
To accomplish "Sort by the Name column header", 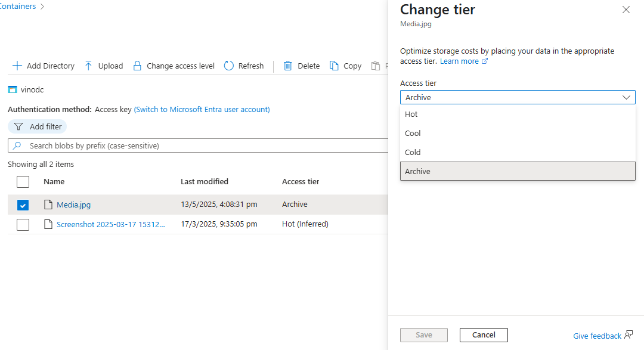I will [54, 182].
